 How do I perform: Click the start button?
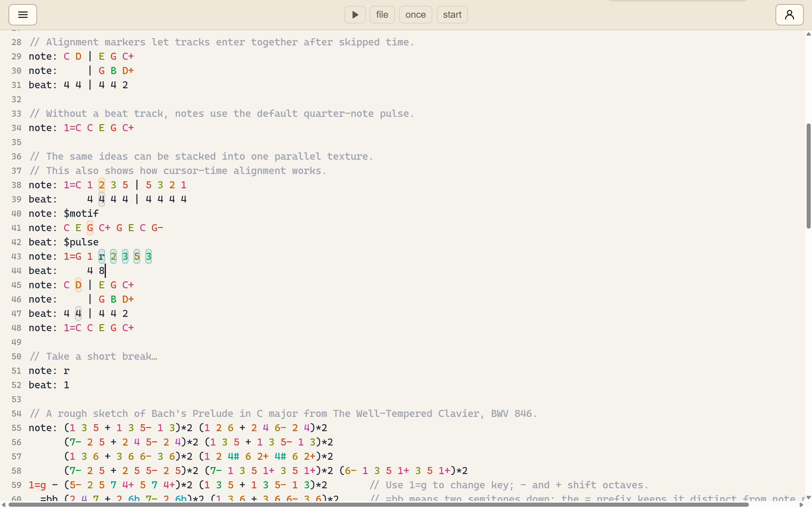pos(452,15)
